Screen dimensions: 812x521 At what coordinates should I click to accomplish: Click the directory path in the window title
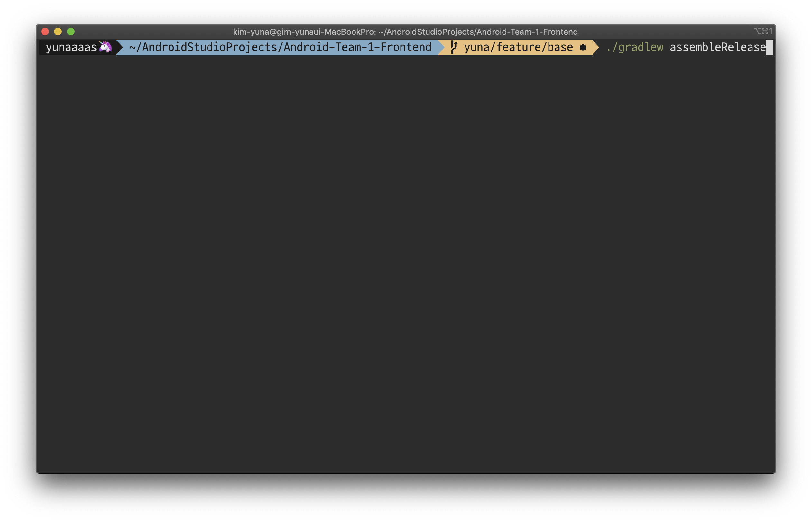pyautogui.click(x=478, y=32)
